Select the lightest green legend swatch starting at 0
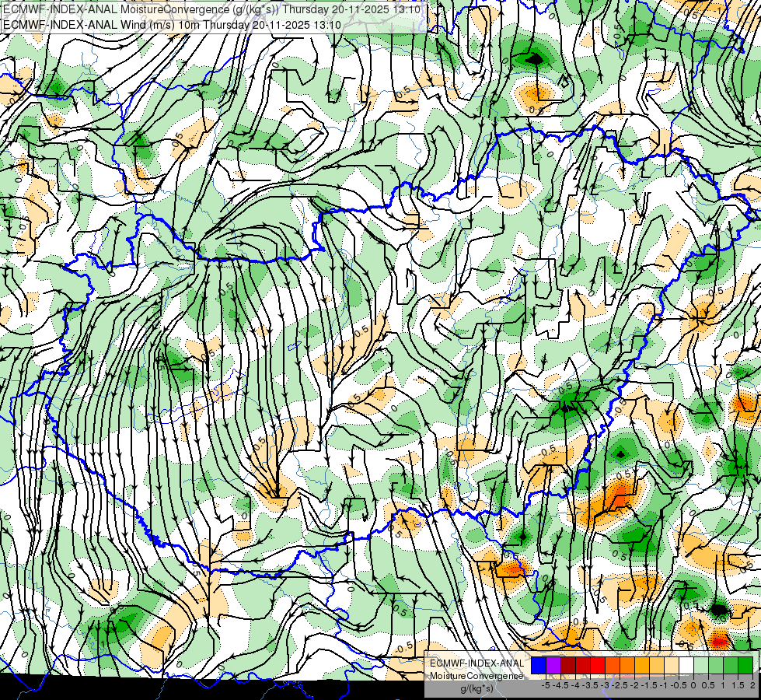The image size is (761, 700). pyautogui.click(x=701, y=666)
